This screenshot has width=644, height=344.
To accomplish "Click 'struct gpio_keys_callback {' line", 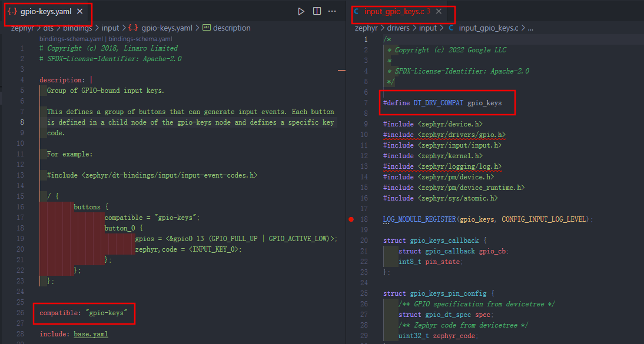I will [x=435, y=241].
